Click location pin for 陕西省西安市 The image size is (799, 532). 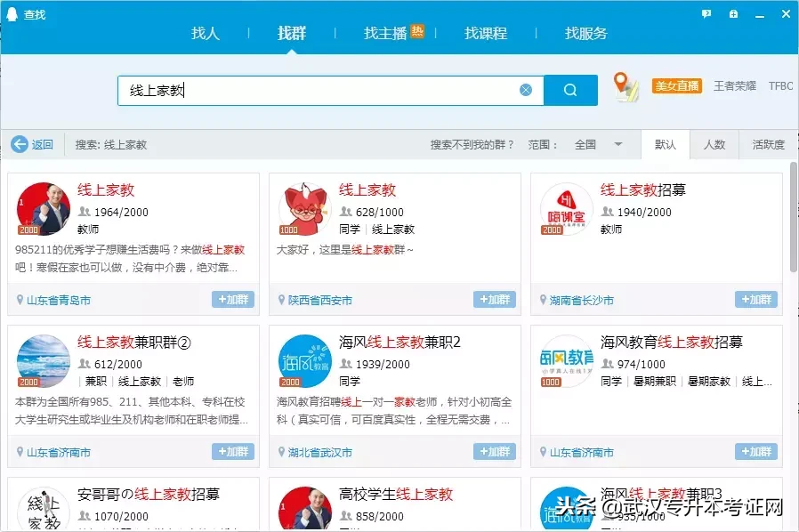(281, 300)
